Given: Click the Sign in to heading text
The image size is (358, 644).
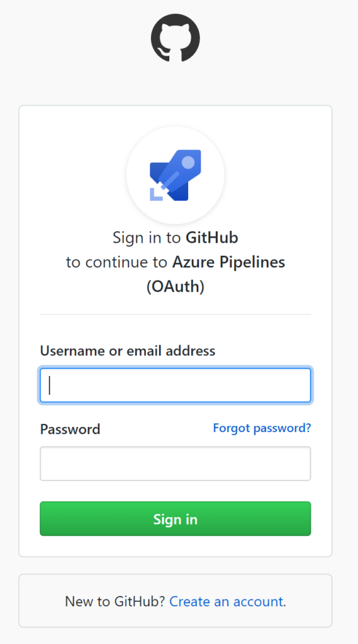Looking at the screenshot, I should (x=147, y=237).
